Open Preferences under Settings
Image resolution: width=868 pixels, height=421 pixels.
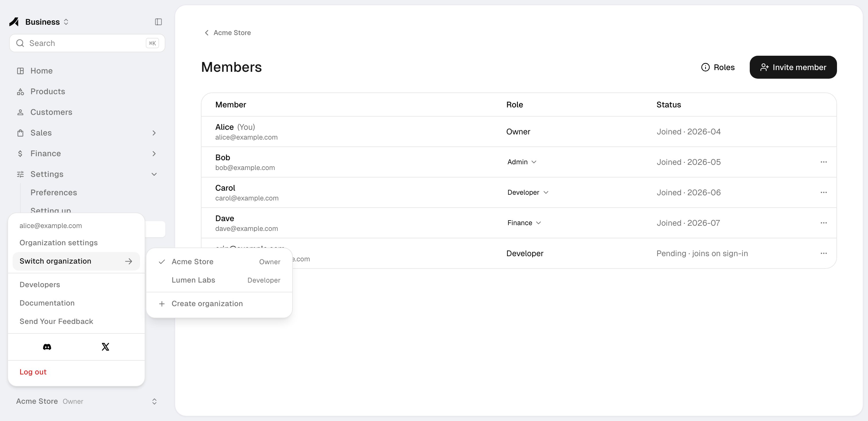(54, 192)
